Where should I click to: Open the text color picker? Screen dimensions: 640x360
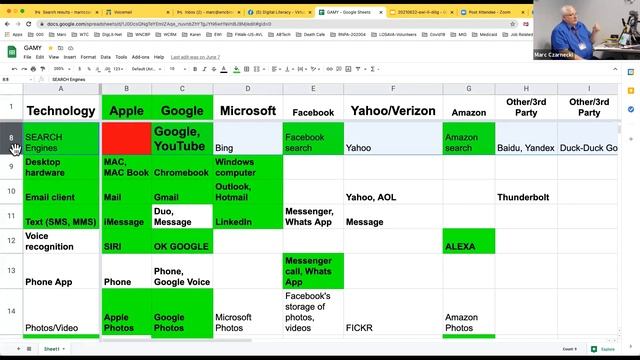tap(224, 69)
